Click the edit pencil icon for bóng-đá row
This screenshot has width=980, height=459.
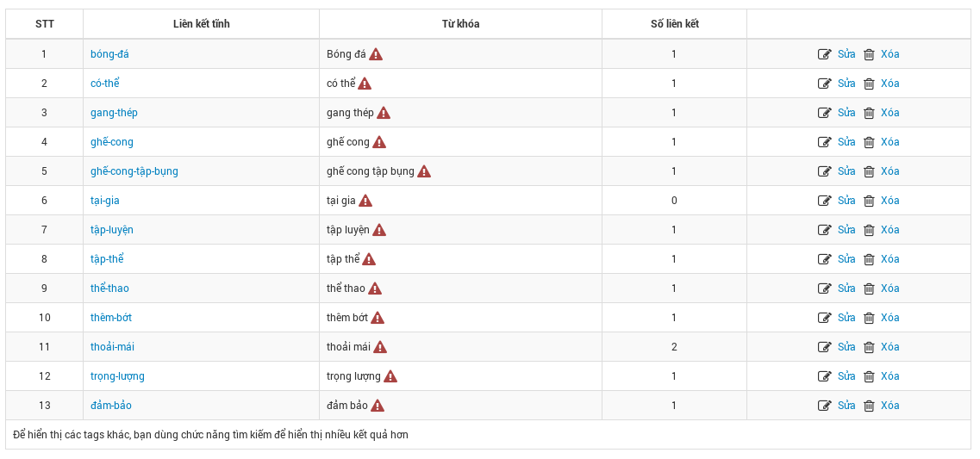pyautogui.click(x=824, y=54)
